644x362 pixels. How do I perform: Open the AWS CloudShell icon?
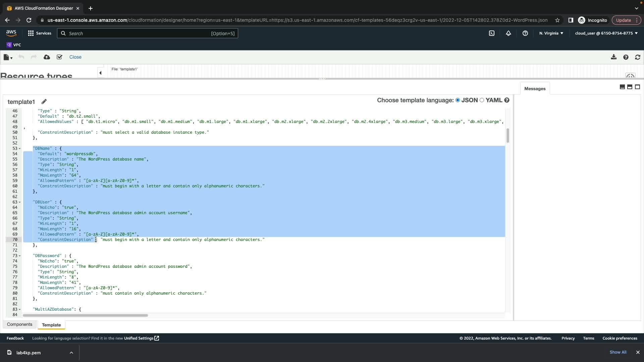point(492,33)
